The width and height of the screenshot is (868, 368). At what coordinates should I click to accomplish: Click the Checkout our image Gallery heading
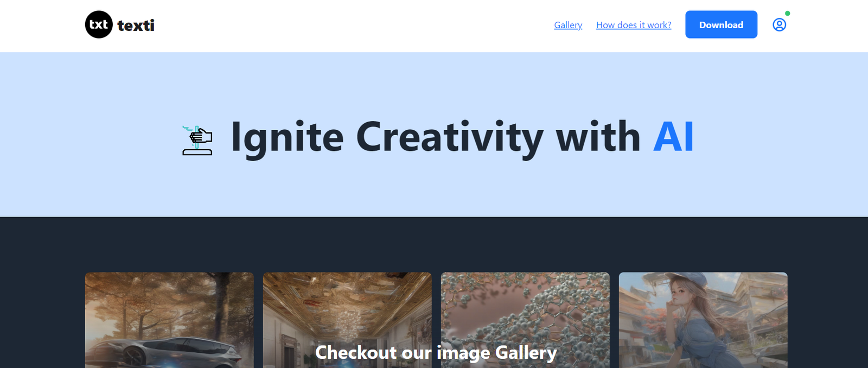(436, 353)
